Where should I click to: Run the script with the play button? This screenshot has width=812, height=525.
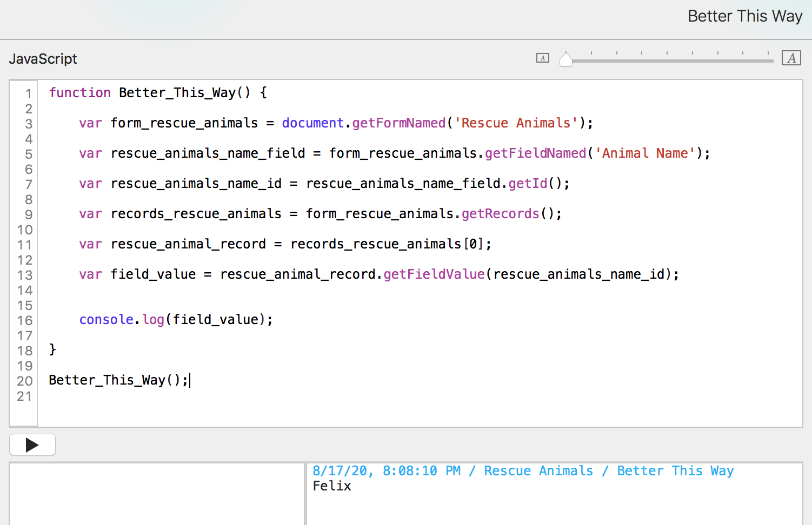pos(32,445)
